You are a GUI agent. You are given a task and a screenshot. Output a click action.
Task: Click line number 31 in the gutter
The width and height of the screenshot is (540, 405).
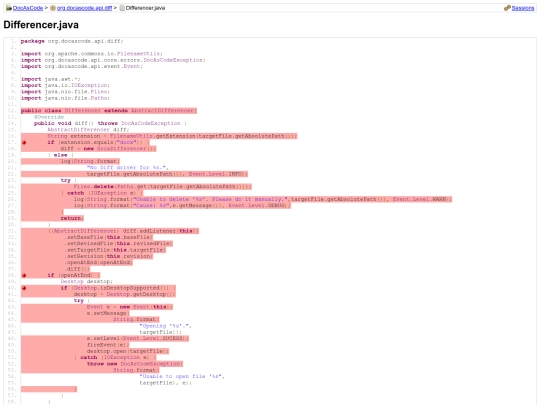coord(12,231)
